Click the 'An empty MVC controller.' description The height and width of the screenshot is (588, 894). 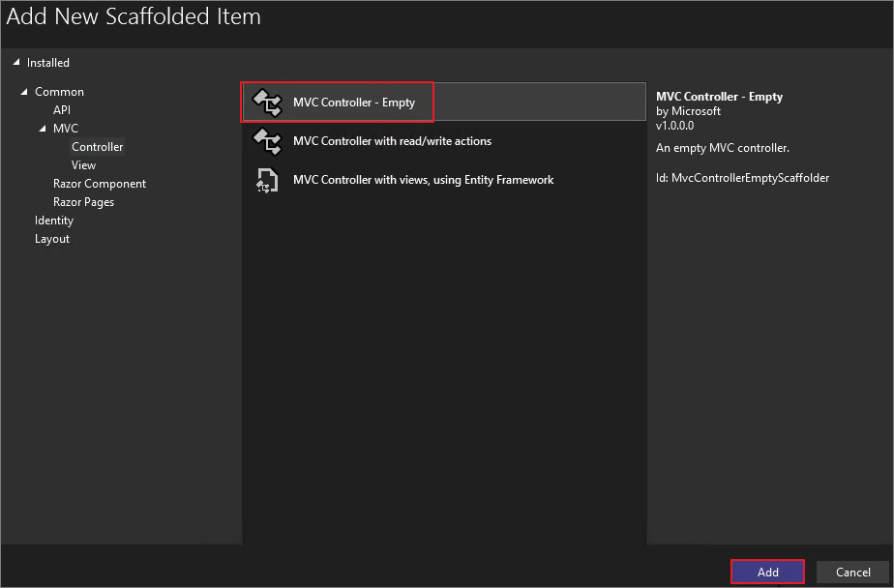[723, 148]
